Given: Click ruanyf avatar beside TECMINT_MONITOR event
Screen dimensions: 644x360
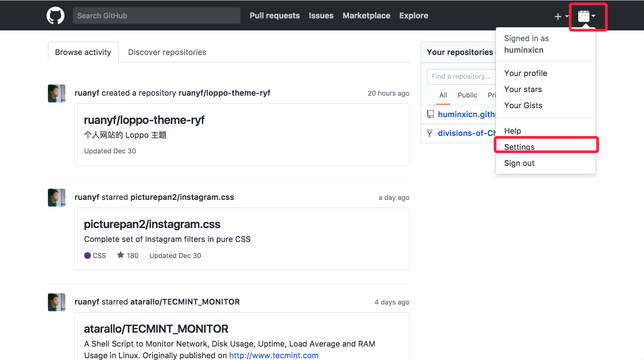Looking at the screenshot, I should (56, 302).
